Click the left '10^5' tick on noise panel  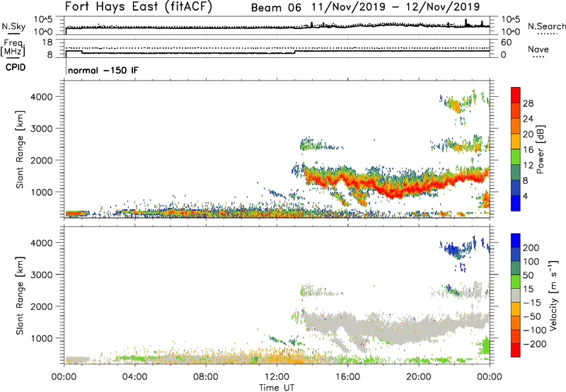click(43, 19)
